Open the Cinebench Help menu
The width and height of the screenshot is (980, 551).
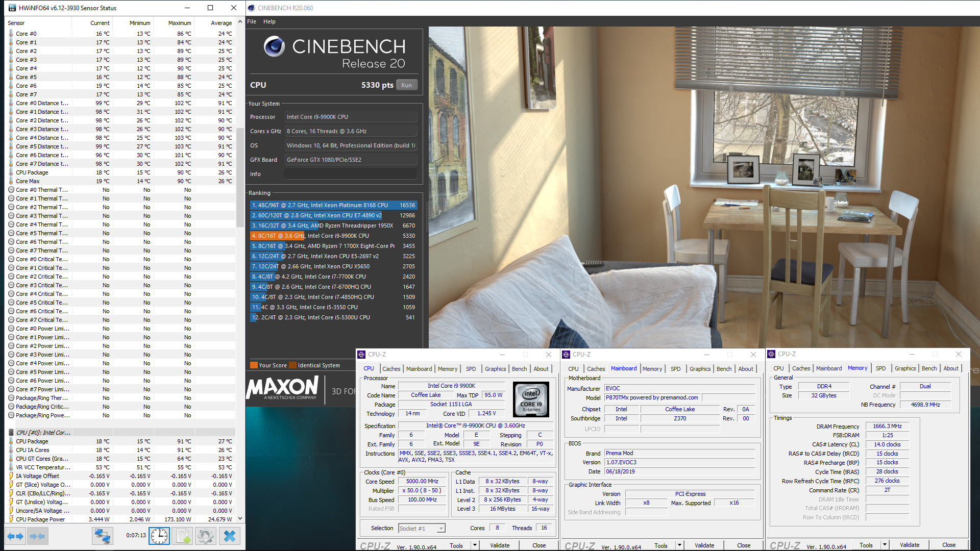269,21
